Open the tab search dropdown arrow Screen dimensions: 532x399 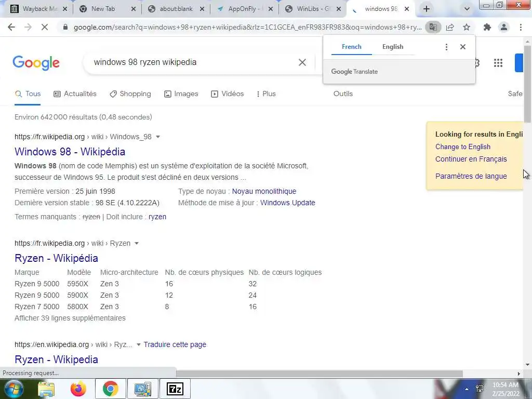coord(467,9)
